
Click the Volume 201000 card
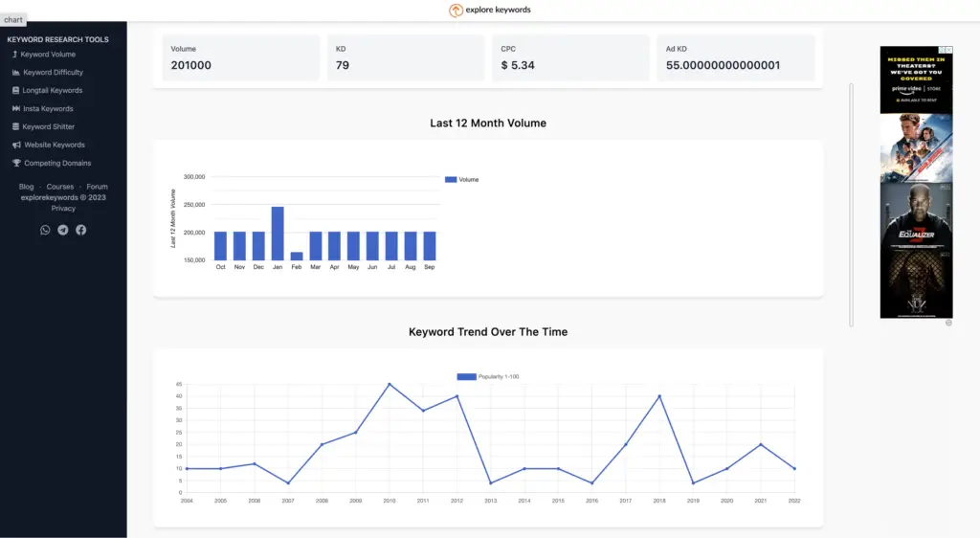coord(240,57)
